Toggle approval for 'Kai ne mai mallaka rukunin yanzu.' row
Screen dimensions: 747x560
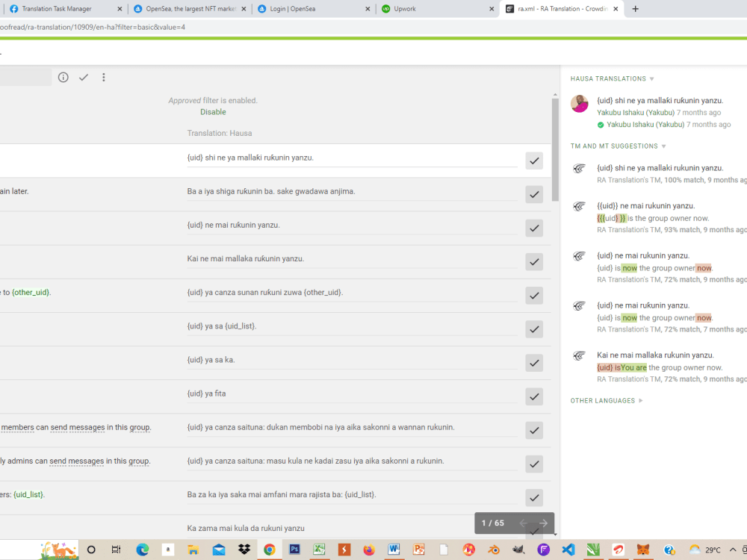pyautogui.click(x=534, y=262)
